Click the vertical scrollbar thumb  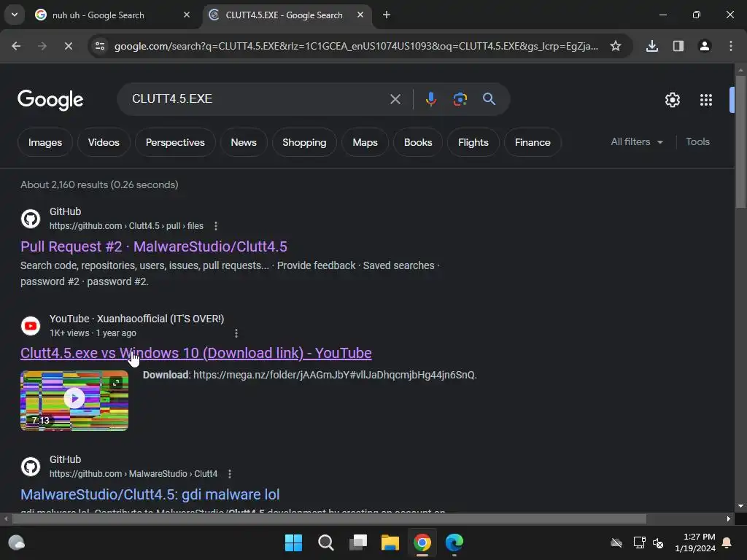(740, 141)
